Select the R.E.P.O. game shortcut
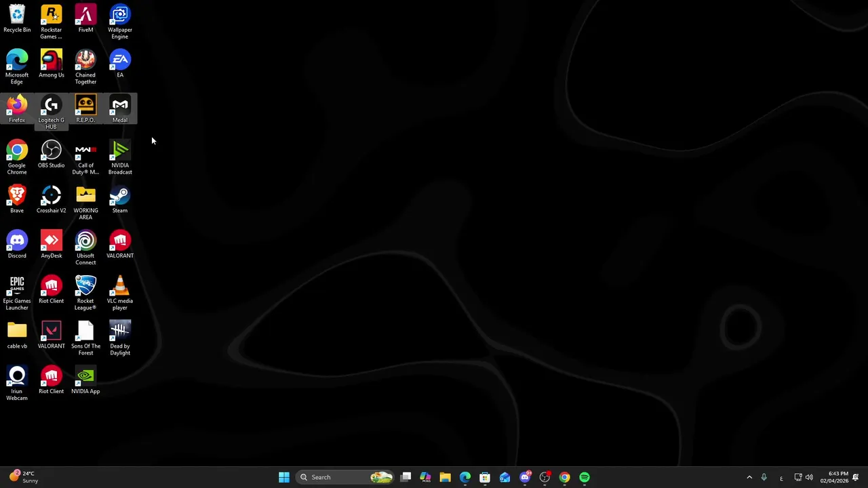Screen dimensions: 868x488 pos(85,109)
